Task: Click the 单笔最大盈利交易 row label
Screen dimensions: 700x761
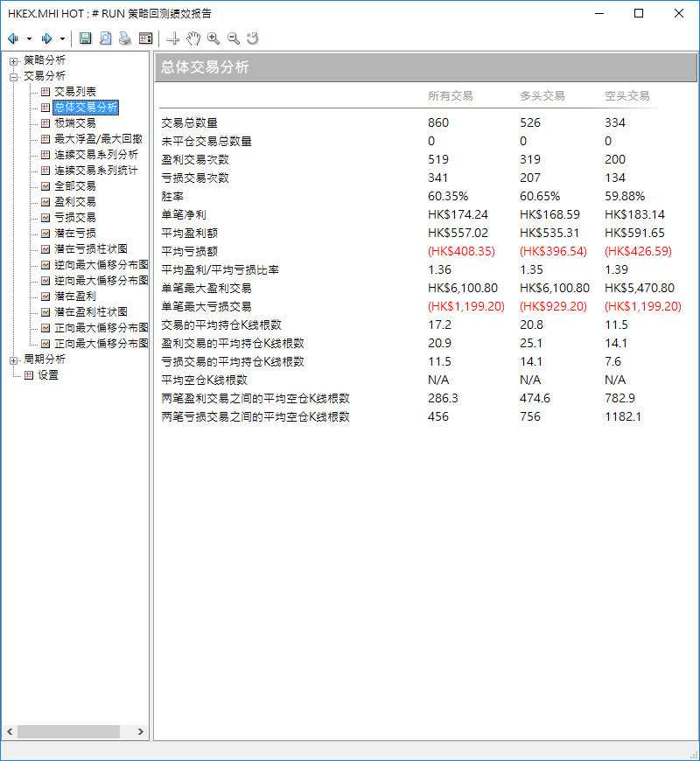Action: [206, 289]
